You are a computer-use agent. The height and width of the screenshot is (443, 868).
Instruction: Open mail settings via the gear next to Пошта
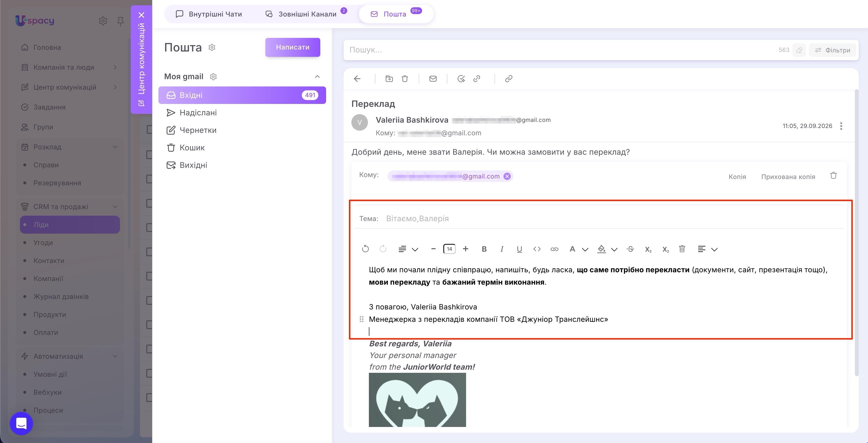pyautogui.click(x=212, y=48)
